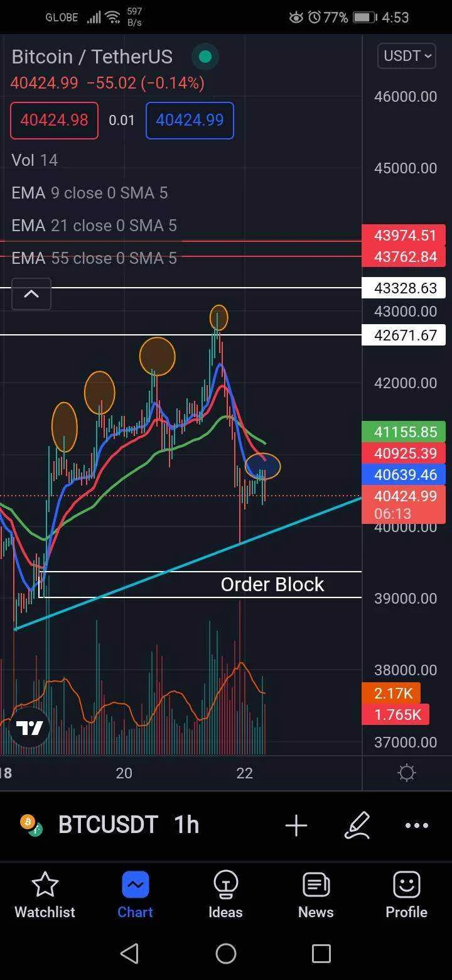Click the green market status dot
452x980 pixels.
[x=205, y=57]
